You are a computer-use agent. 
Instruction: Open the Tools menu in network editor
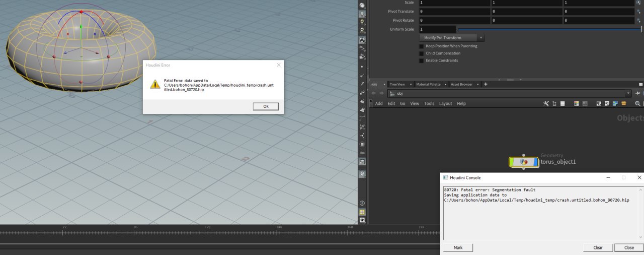click(429, 103)
